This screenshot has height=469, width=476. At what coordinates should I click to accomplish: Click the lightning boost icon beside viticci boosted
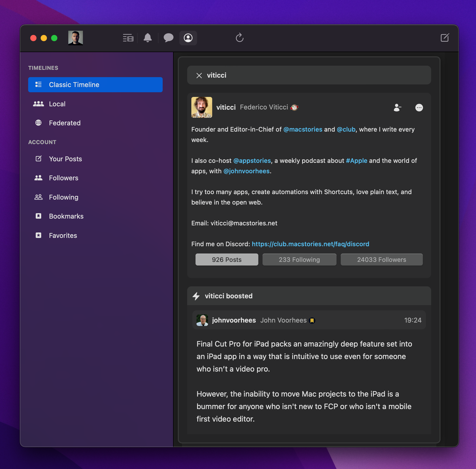[196, 296]
